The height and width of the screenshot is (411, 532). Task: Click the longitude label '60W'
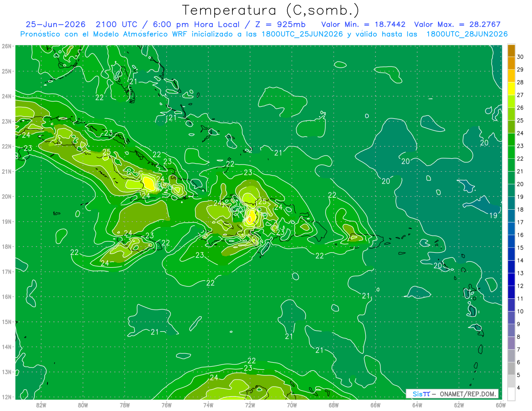(501, 405)
